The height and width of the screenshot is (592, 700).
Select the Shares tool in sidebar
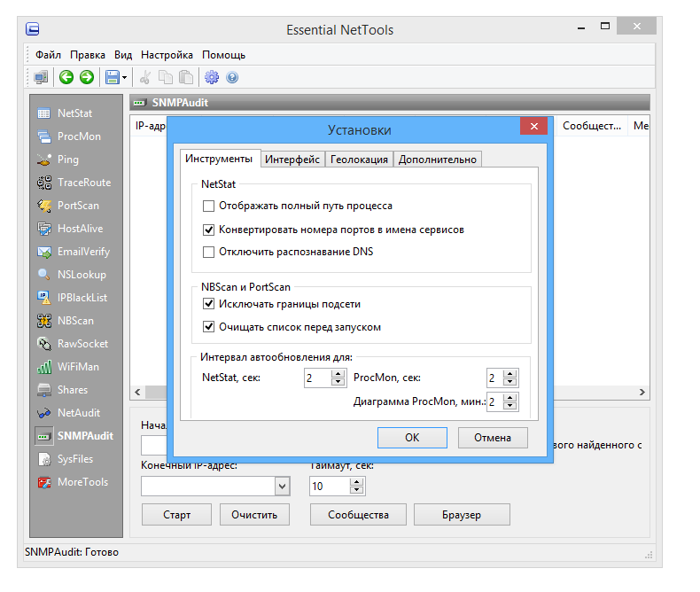(63, 390)
